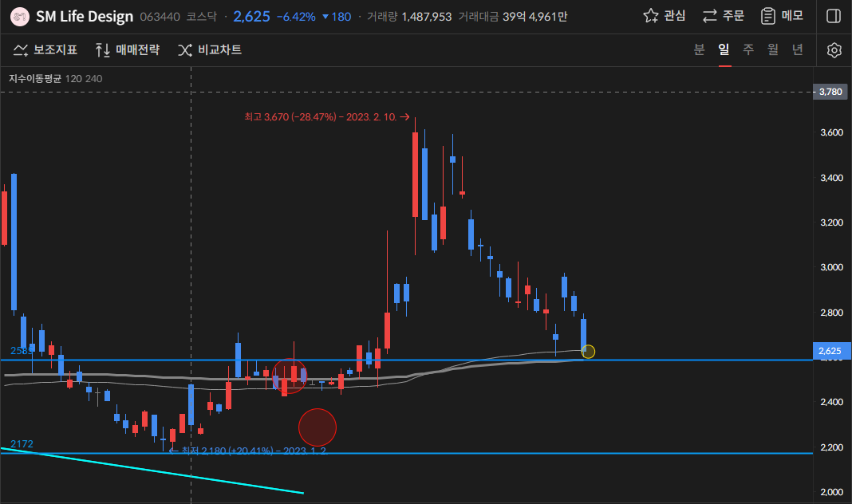Click 거래대금 39억 4,961만 value

pyautogui.click(x=513, y=17)
